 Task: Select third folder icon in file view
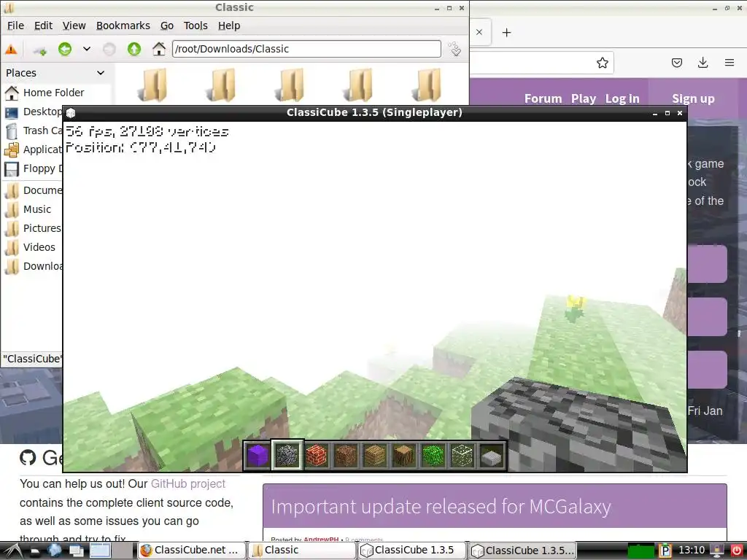click(x=290, y=85)
